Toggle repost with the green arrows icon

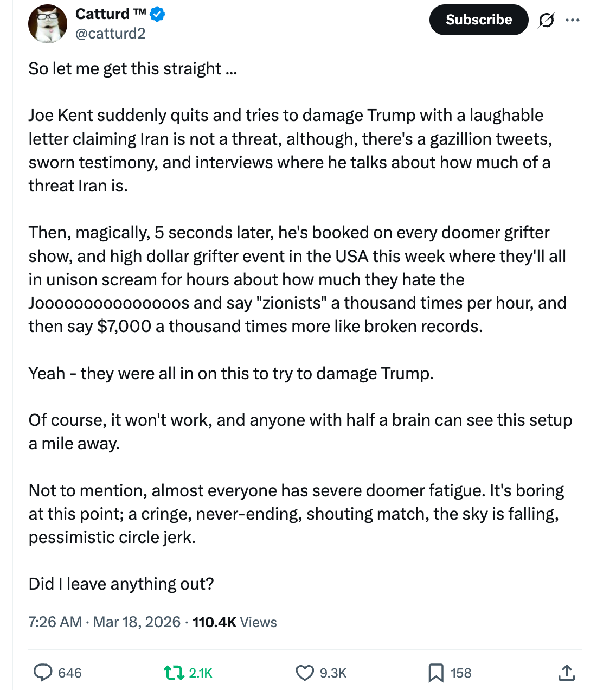click(174, 673)
